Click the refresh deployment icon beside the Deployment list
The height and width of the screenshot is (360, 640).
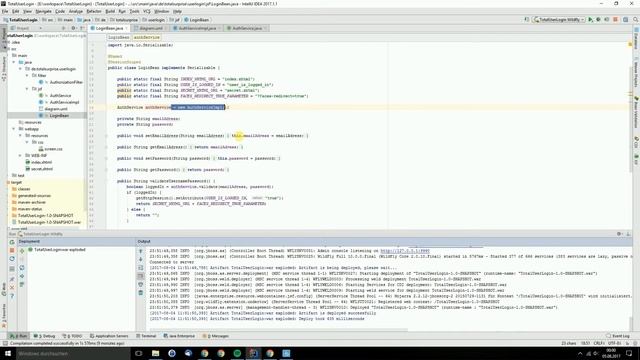(22, 268)
